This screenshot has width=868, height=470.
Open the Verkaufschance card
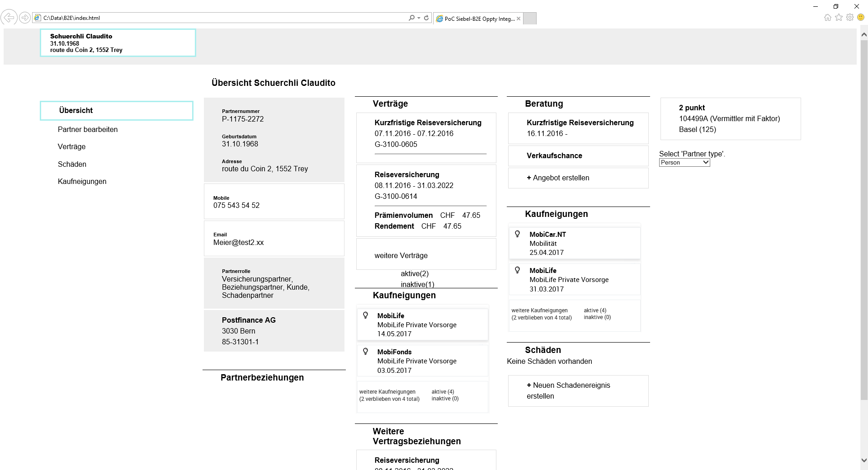pos(578,156)
